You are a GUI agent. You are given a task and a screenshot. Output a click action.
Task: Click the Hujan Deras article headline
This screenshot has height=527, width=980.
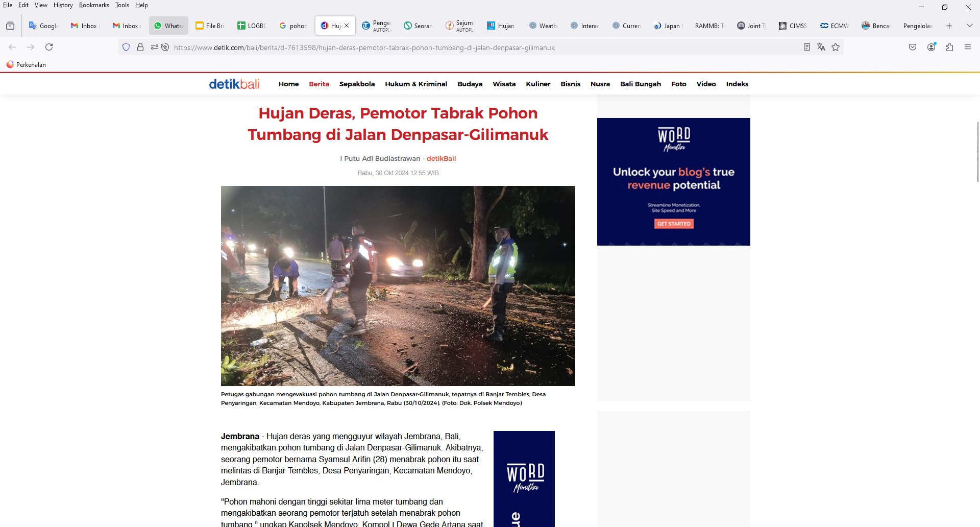(x=398, y=124)
